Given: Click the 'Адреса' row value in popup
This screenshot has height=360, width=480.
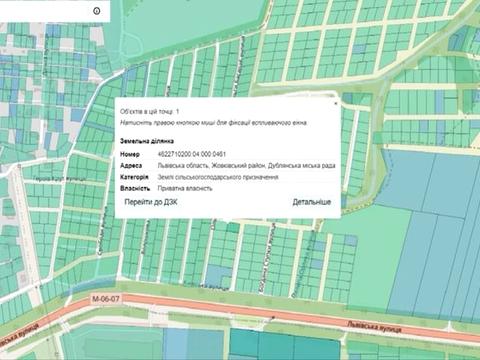Looking at the screenshot, I should [x=246, y=166].
